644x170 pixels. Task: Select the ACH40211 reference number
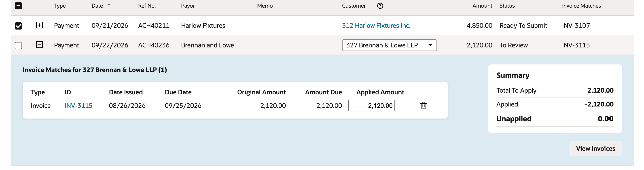[154, 25]
